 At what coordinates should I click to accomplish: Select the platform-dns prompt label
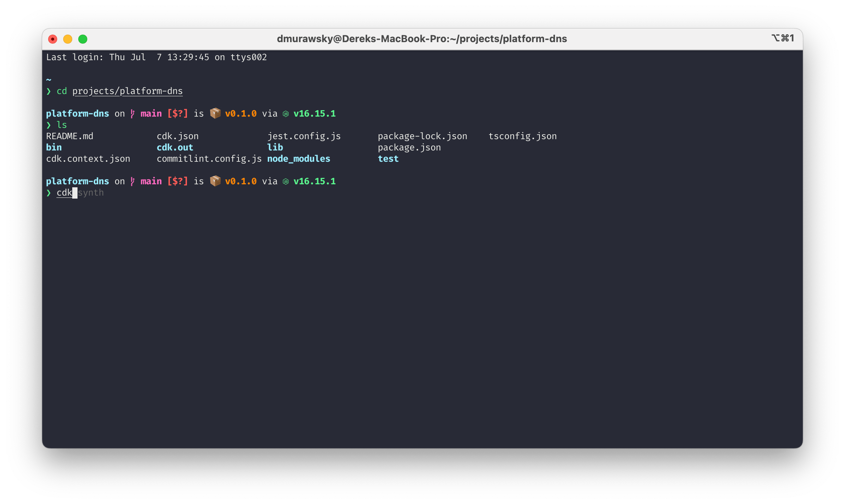coord(77,113)
